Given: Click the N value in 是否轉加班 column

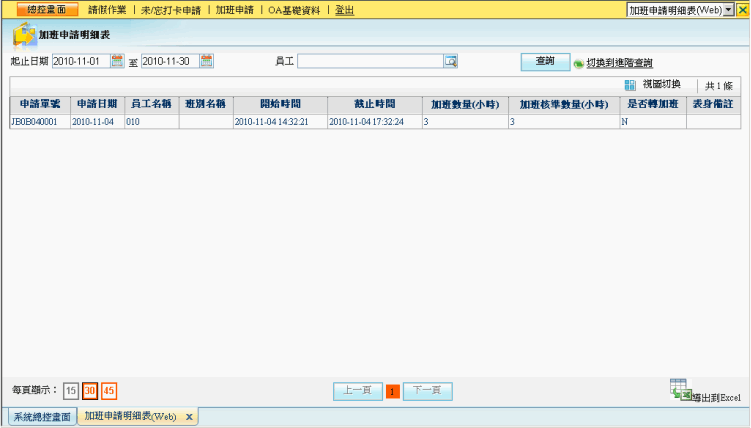Looking at the screenshot, I should (x=625, y=122).
